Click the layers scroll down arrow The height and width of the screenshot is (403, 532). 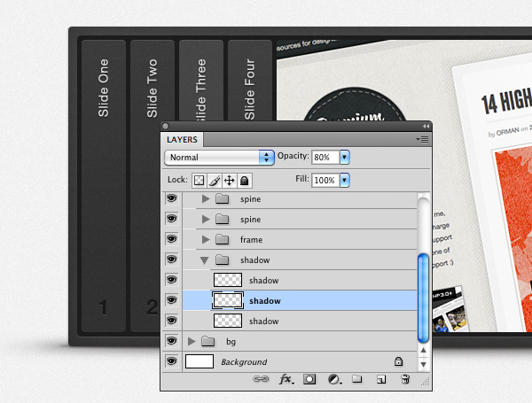point(423,365)
